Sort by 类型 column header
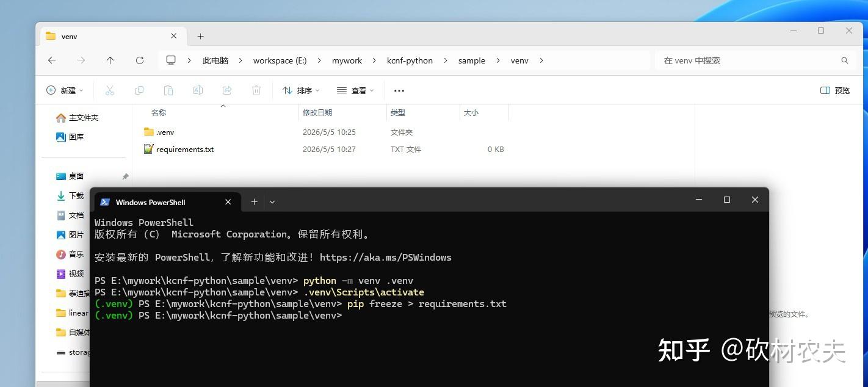868x387 pixels. 398,112
